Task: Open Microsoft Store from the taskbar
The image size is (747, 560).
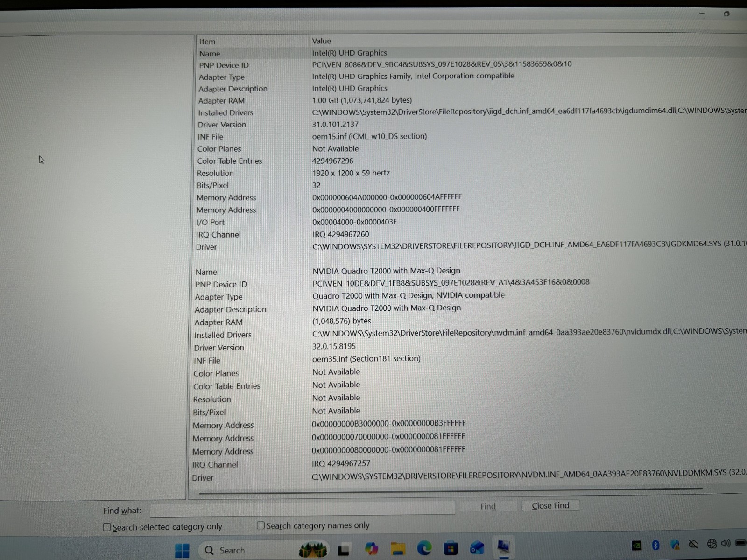Action: click(x=451, y=548)
